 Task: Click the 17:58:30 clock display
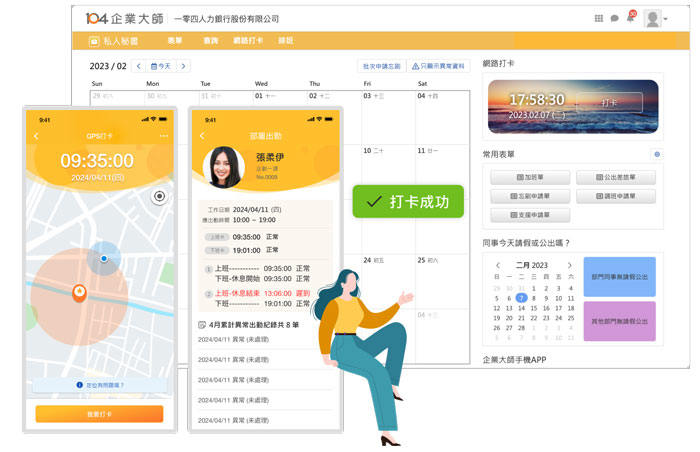click(x=537, y=100)
